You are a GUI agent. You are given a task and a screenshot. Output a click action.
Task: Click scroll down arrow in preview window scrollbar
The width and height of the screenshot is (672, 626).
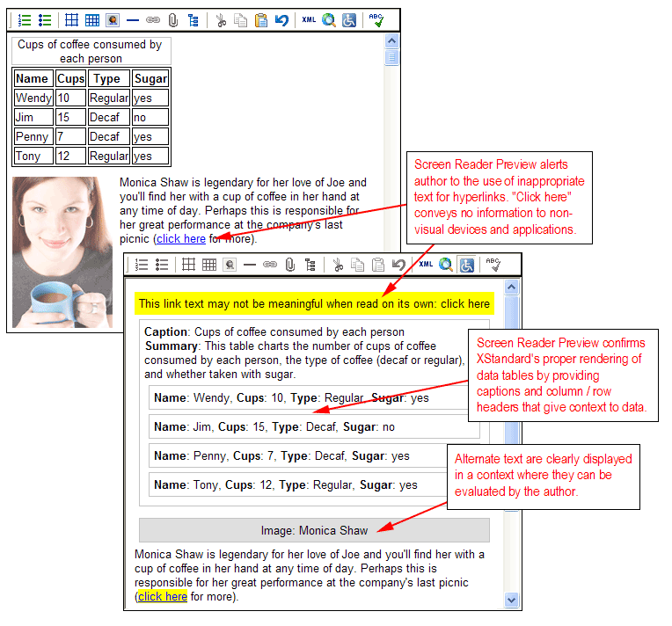(x=511, y=600)
